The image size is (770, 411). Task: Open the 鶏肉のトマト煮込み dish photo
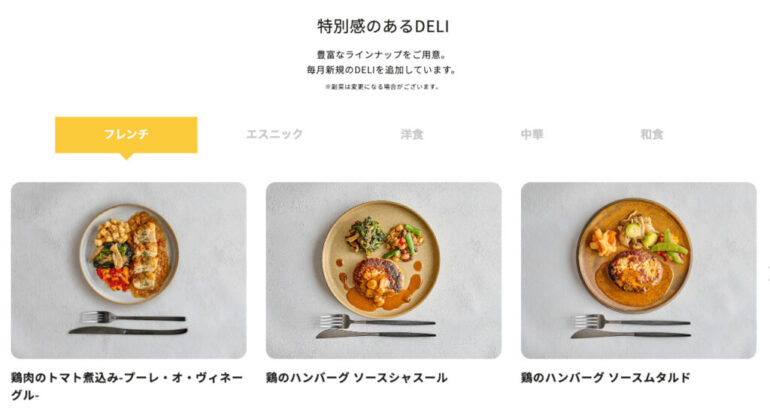point(129,270)
